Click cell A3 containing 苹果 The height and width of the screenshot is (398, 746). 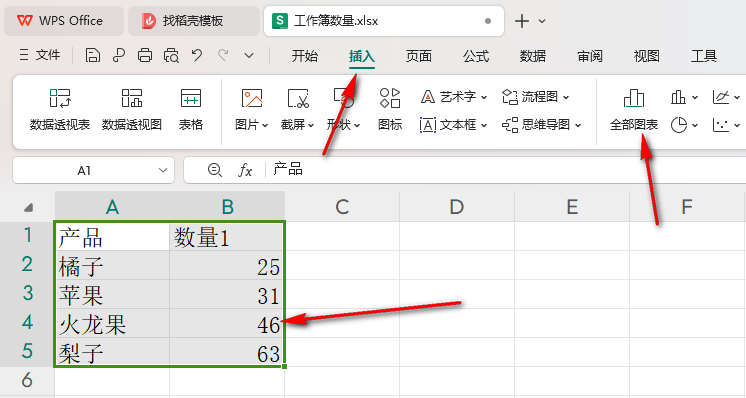pos(112,294)
